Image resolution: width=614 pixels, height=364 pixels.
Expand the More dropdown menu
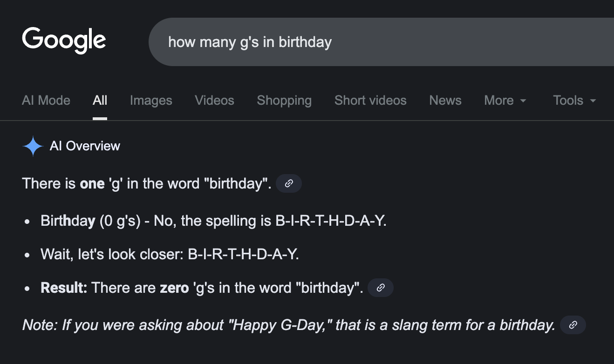505,101
